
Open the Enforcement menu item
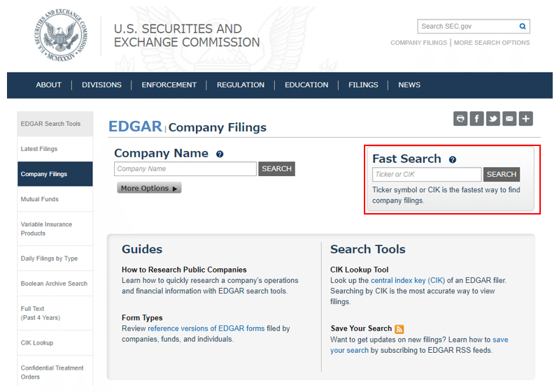pos(169,85)
